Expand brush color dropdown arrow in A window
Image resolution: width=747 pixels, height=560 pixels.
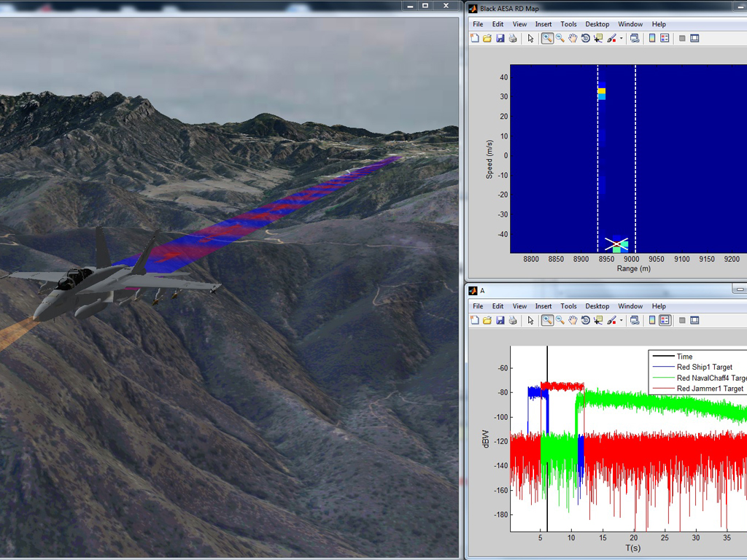click(x=621, y=320)
